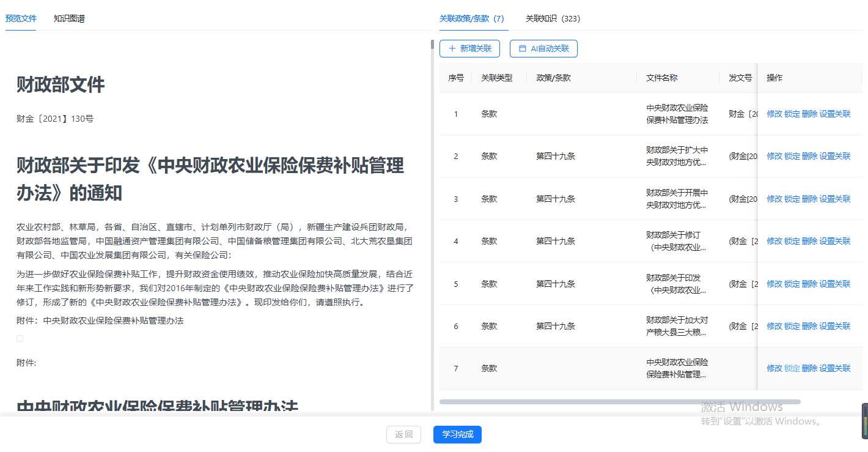The height and width of the screenshot is (452, 868).
Task: Click the green audio meter widget at bottom right
Action: (864, 421)
